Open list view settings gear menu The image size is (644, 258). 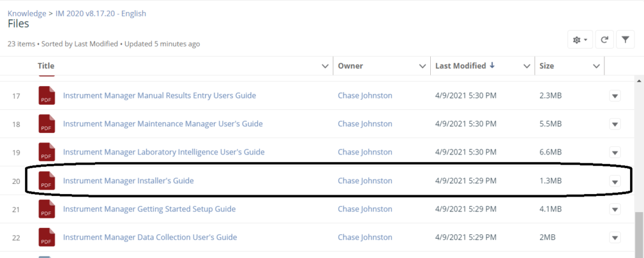579,40
